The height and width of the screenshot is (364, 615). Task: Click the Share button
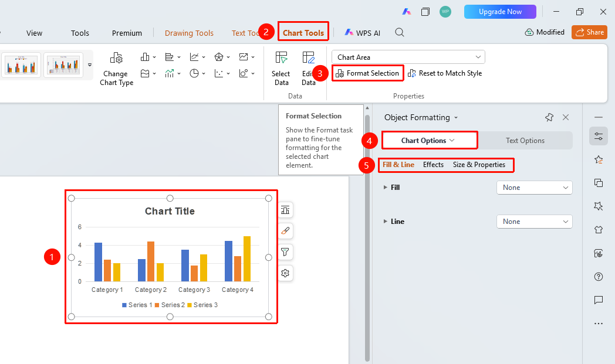(x=589, y=32)
